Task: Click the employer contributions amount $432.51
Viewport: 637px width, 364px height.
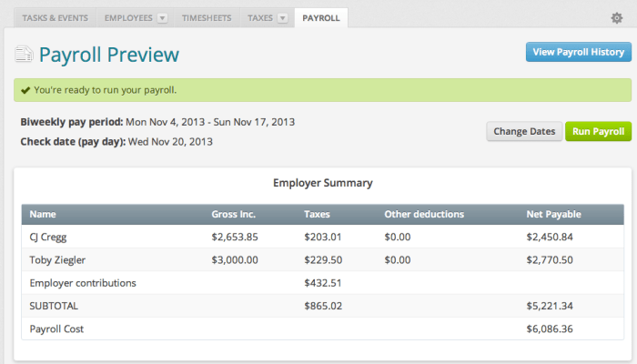Action: 322,283
